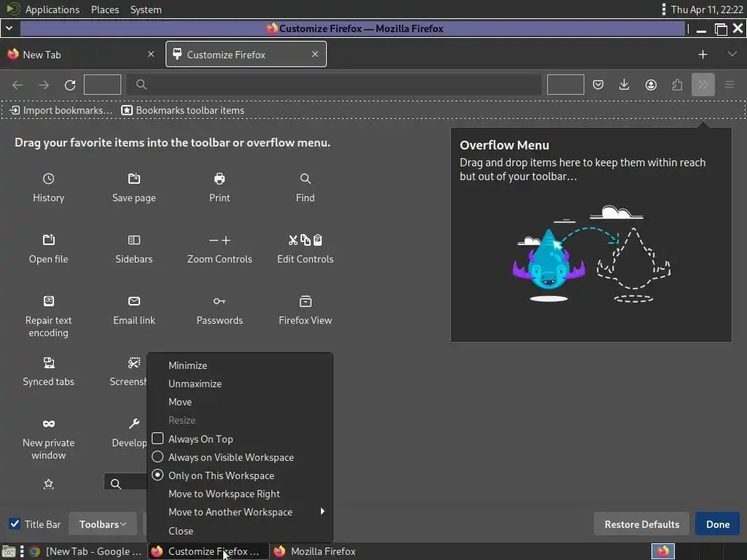Screen dimensions: 747x560
Task: Click the Pocket save toolbar icon
Action: click(x=598, y=85)
